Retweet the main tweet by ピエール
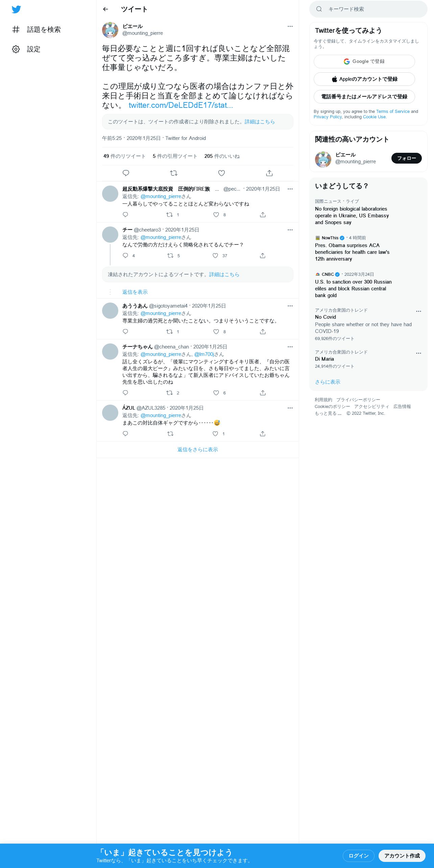The width and height of the screenshot is (434, 868). pyautogui.click(x=174, y=173)
